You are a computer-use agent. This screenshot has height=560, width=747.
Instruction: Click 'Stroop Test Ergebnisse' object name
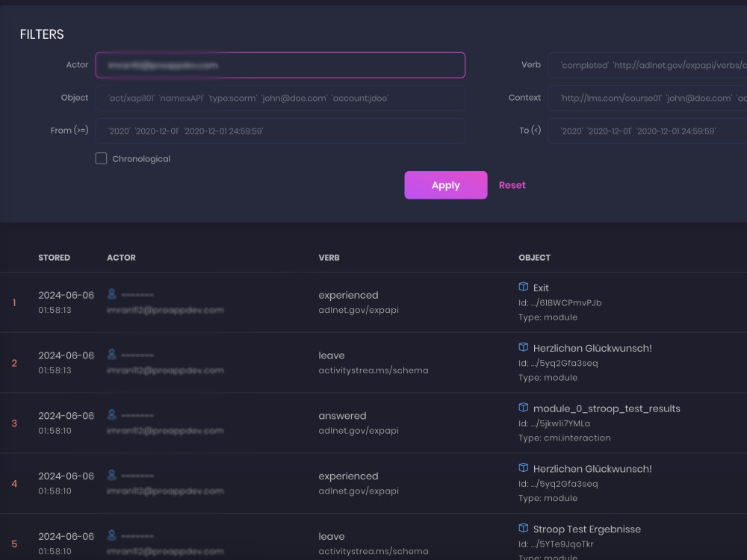[587, 529]
